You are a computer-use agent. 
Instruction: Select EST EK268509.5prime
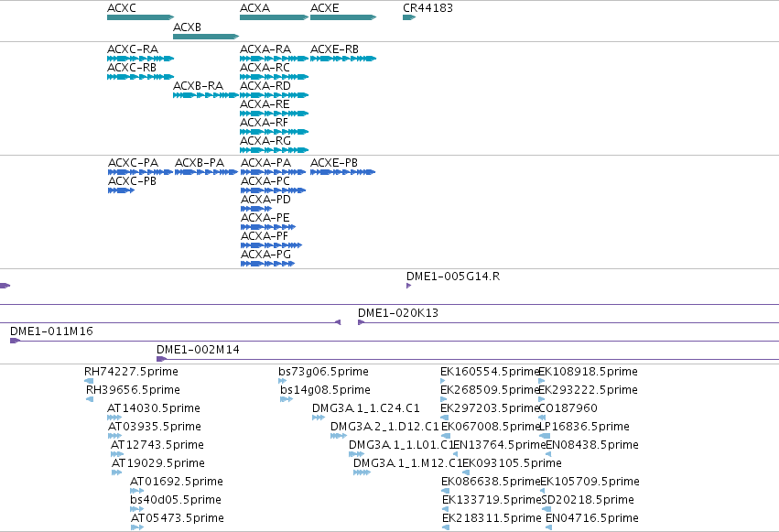click(x=444, y=399)
